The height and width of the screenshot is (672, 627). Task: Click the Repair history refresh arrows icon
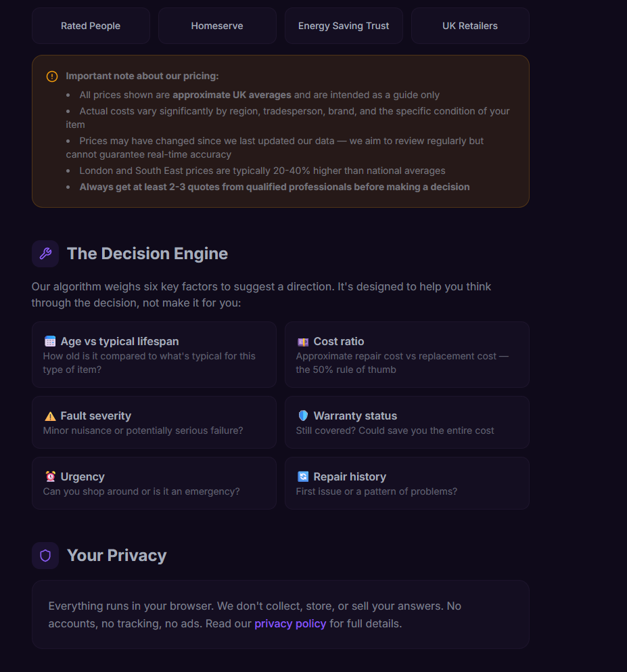303,477
